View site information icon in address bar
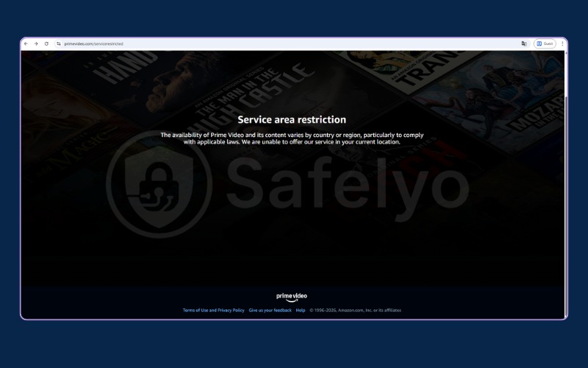 (59, 44)
